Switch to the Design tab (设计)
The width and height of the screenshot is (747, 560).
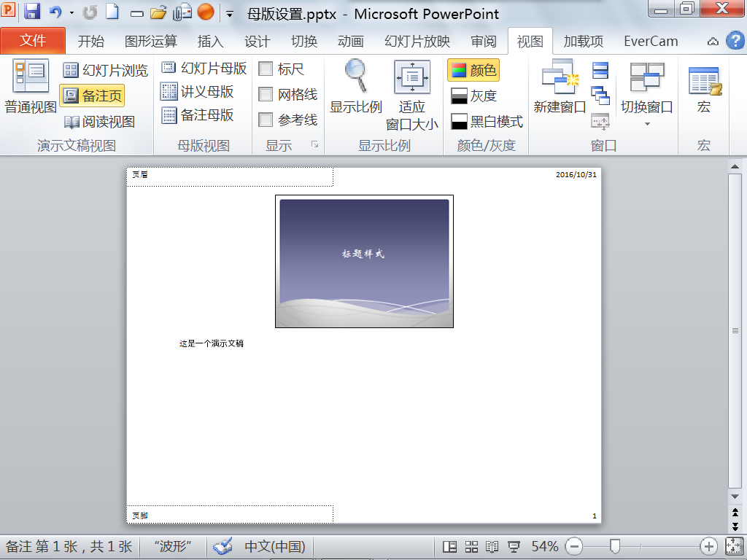coord(258,42)
